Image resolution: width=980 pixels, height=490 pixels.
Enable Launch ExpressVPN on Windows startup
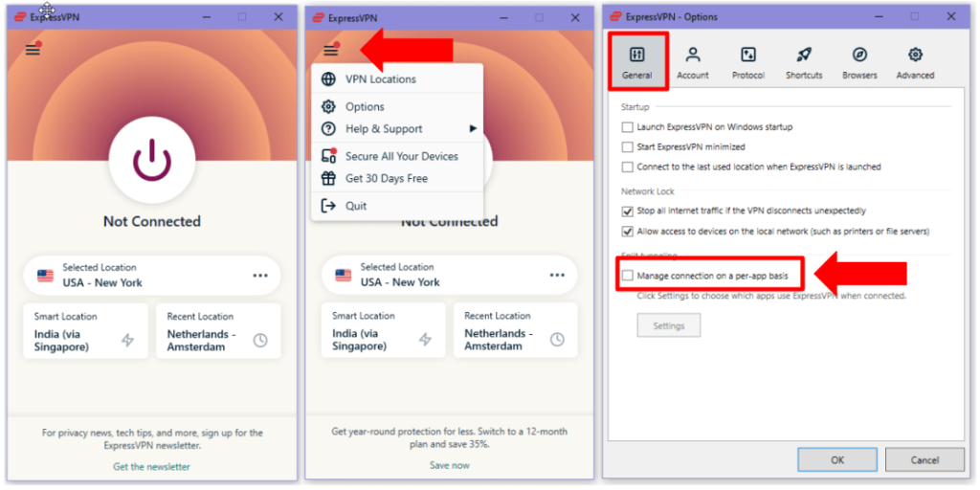tap(628, 127)
